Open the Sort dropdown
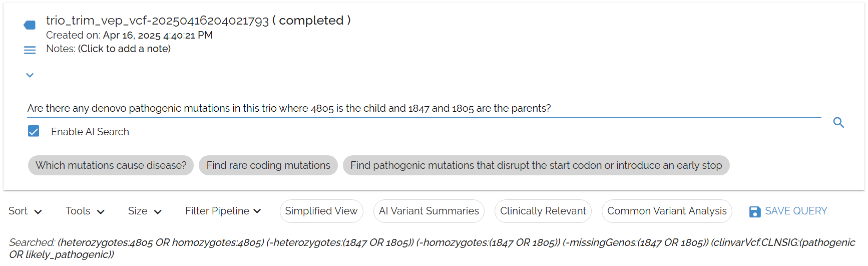 pos(25,211)
